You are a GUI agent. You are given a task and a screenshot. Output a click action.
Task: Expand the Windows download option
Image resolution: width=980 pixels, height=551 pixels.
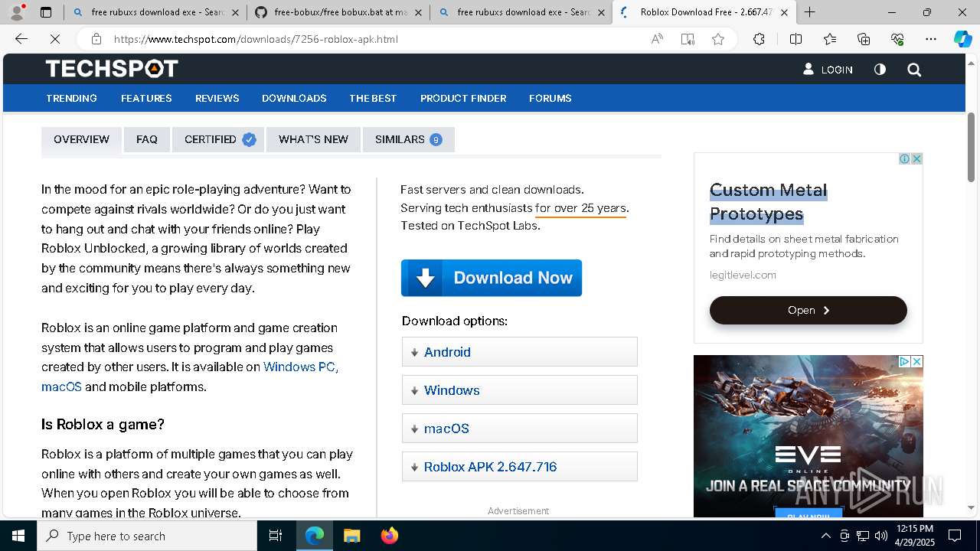click(x=519, y=390)
